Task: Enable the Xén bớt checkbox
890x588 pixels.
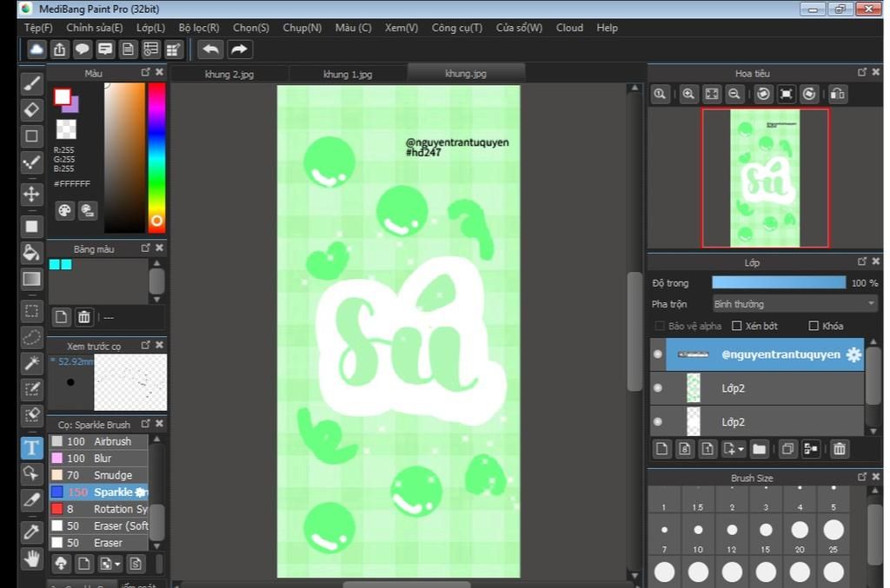Action: pyautogui.click(x=737, y=326)
